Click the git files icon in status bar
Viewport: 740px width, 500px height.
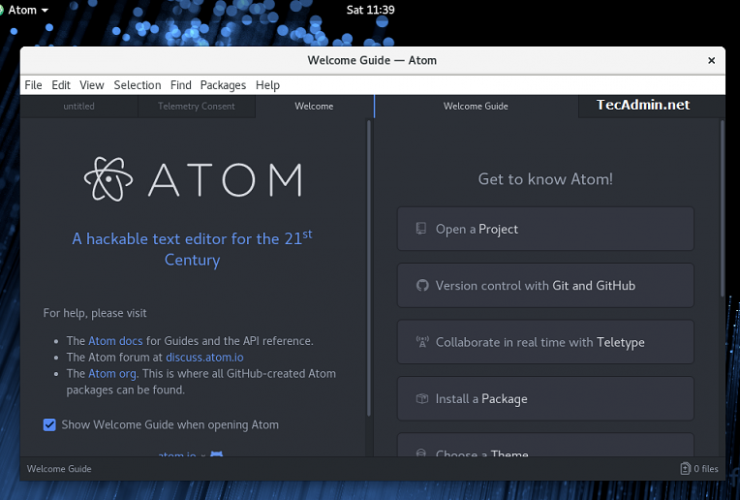coord(685,468)
